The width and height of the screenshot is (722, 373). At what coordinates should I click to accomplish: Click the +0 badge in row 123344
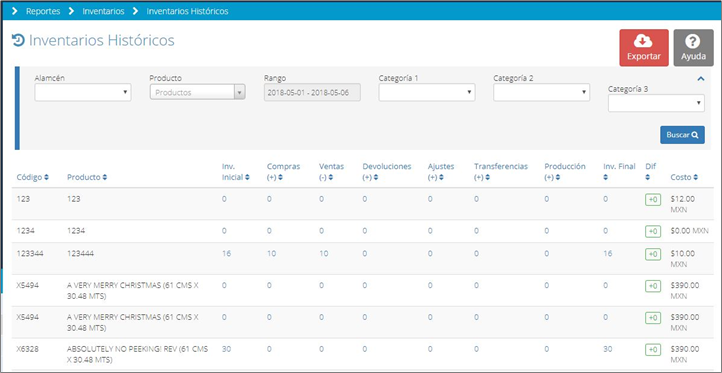coord(652,254)
